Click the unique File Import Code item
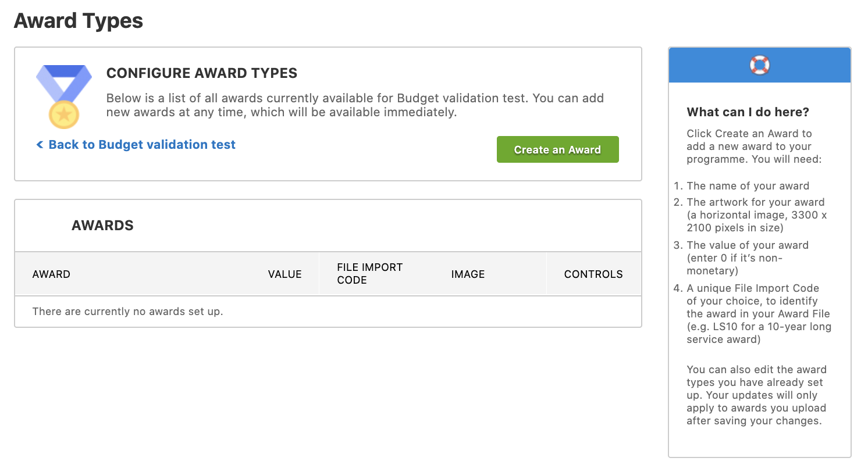This screenshot has height=472, width=868. tap(759, 314)
